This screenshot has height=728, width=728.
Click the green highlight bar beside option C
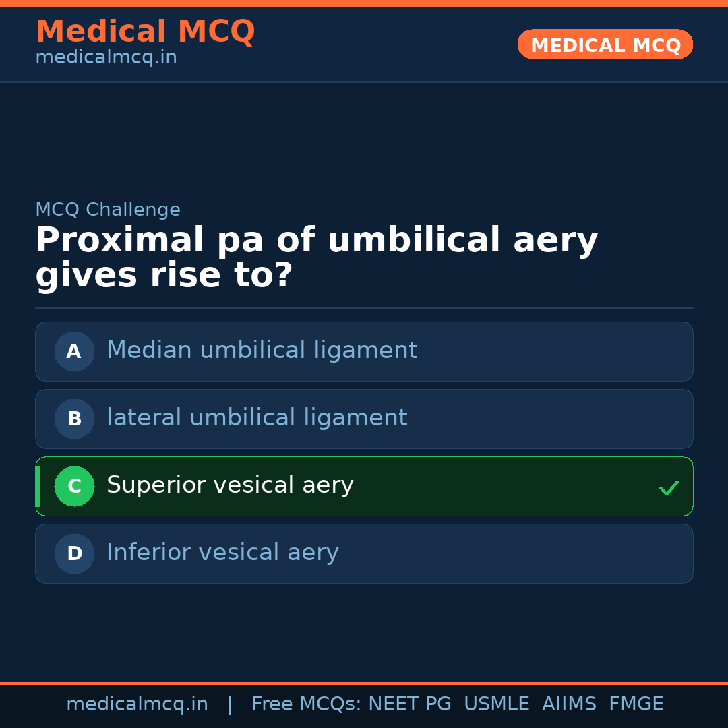[x=38, y=486]
